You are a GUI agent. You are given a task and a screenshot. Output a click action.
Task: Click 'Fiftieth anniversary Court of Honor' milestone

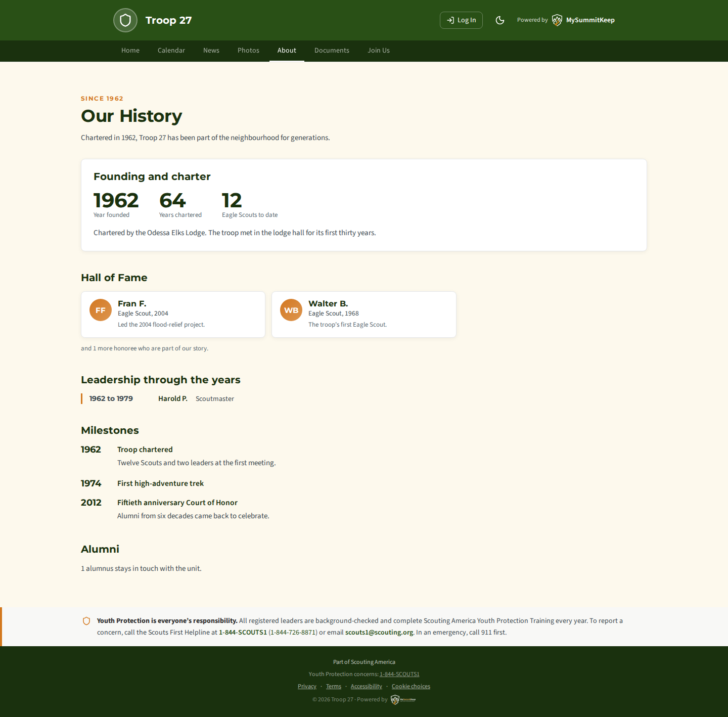point(177,503)
